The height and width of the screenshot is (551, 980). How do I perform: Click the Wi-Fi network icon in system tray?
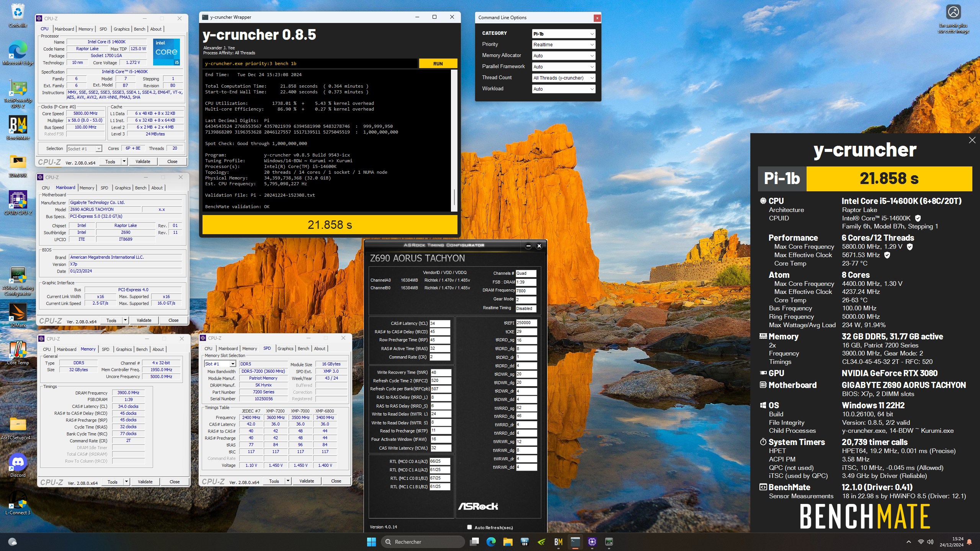click(x=921, y=542)
